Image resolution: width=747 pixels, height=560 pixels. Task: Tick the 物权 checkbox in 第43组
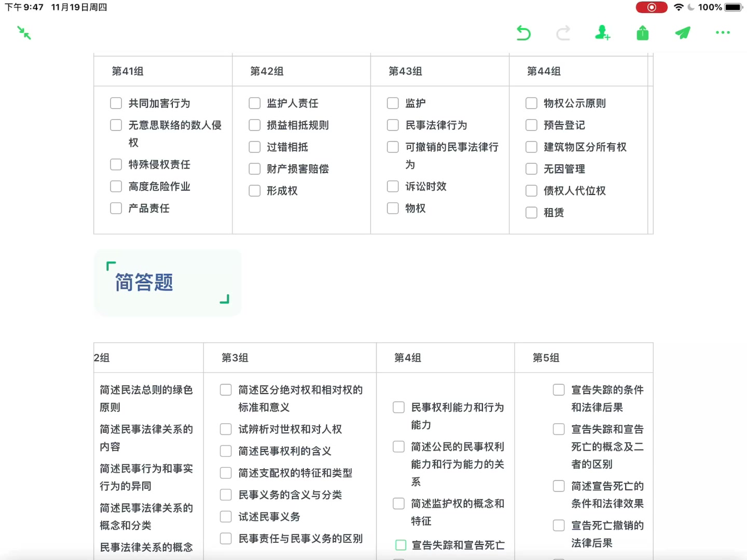[393, 208]
